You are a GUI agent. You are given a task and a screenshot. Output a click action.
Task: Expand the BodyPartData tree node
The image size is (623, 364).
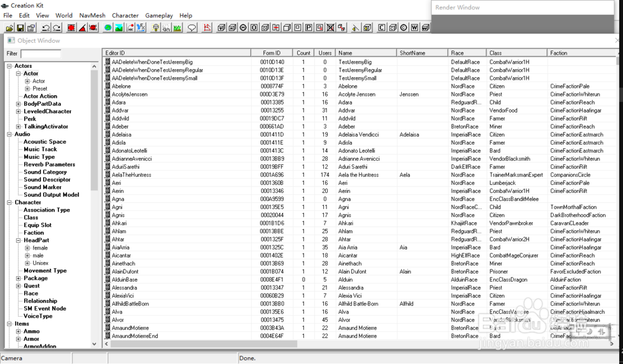pyautogui.click(x=18, y=104)
